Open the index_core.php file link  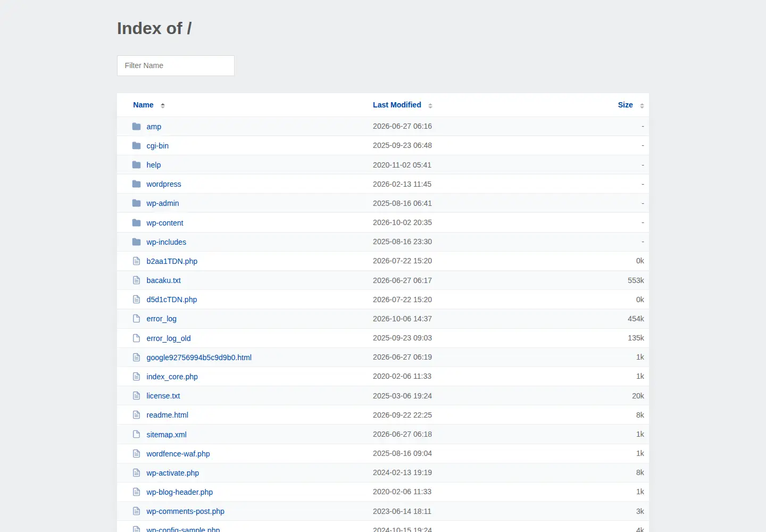pyautogui.click(x=172, y=377)
